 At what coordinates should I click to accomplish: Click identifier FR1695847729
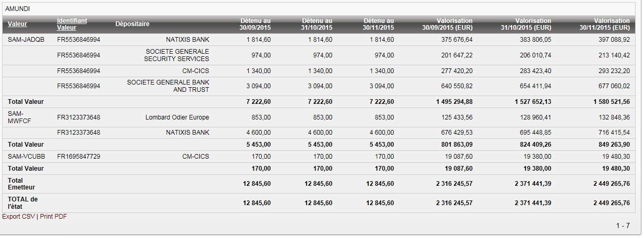pos(79,157)
